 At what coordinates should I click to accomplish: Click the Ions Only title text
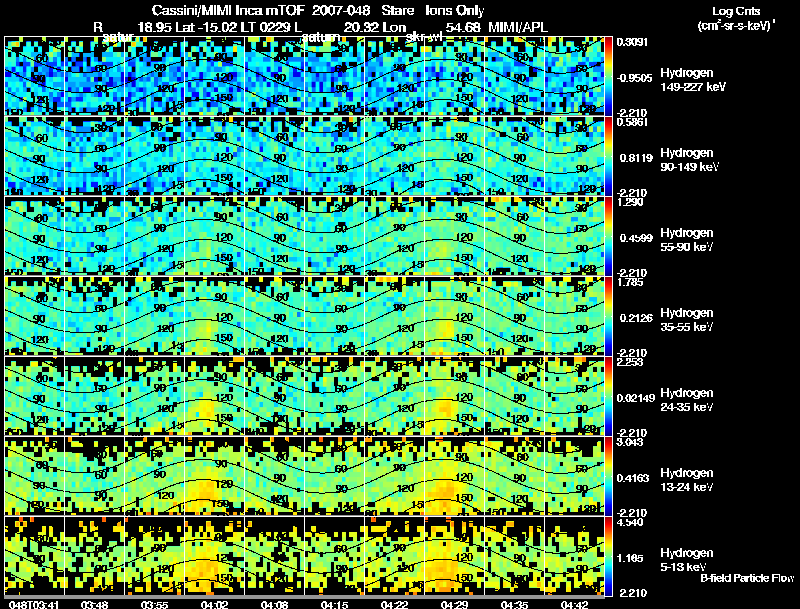click(454, 11)
